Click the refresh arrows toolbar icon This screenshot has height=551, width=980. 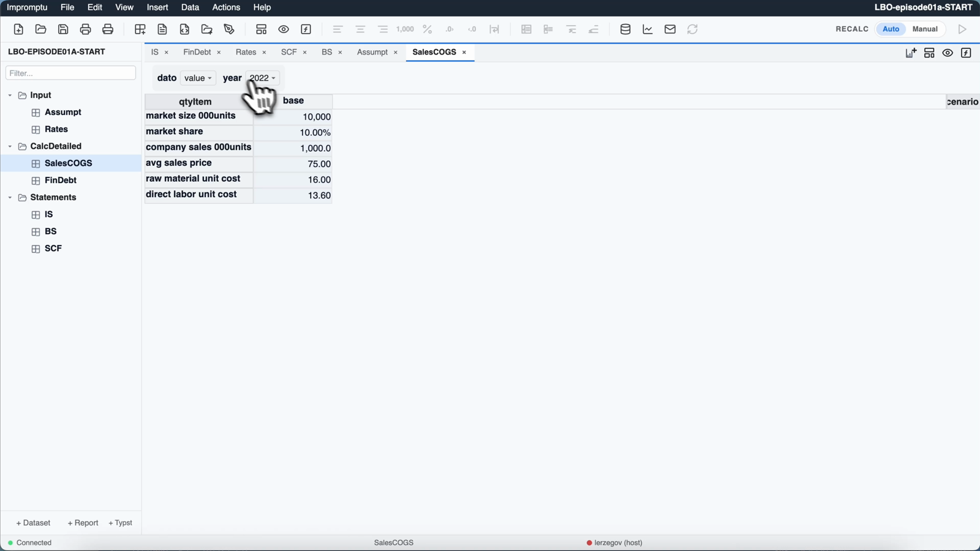point(693,29)
